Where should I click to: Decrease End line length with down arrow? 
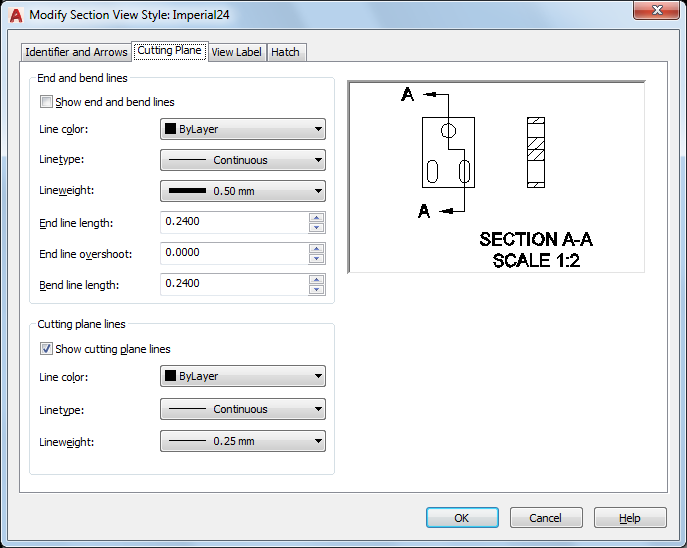click(x=317, y=228)
